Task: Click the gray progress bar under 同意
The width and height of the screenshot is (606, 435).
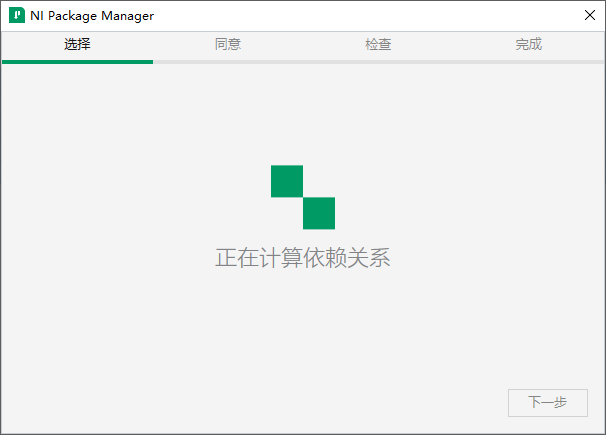Action: pyautogui.click(x=228, y=62)
